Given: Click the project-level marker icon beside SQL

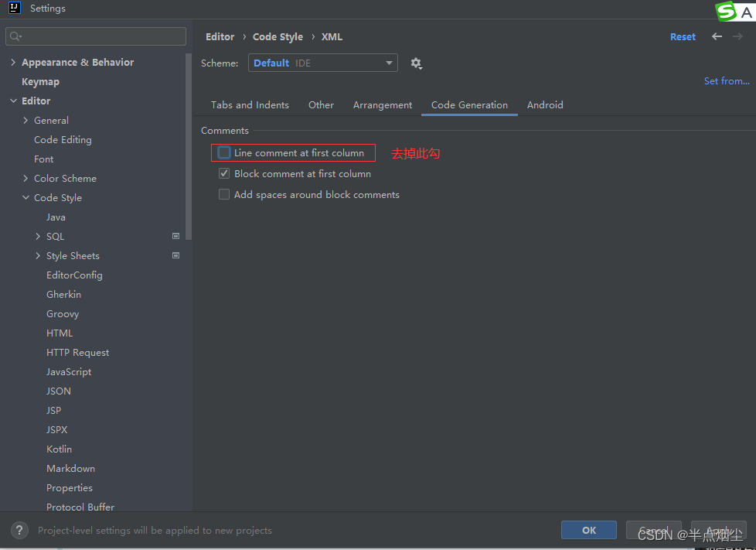Looking at the screenshot, I should (x=176, y=236).
